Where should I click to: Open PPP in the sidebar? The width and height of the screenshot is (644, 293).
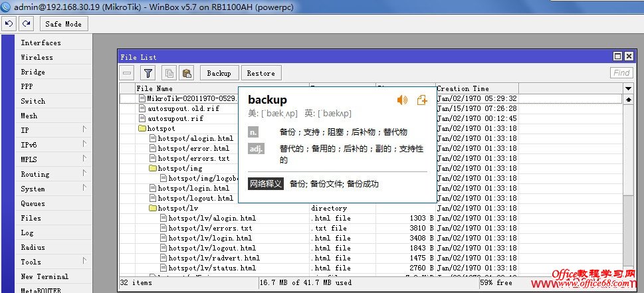point(27,86)
